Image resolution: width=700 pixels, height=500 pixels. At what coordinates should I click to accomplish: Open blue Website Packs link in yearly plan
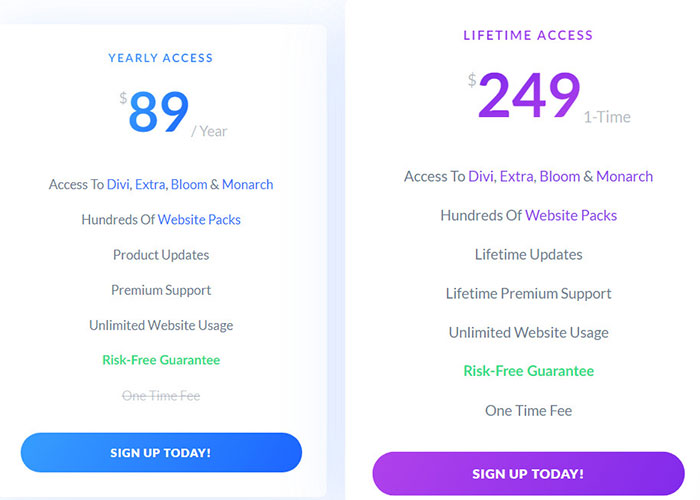(x=199, y=220)
